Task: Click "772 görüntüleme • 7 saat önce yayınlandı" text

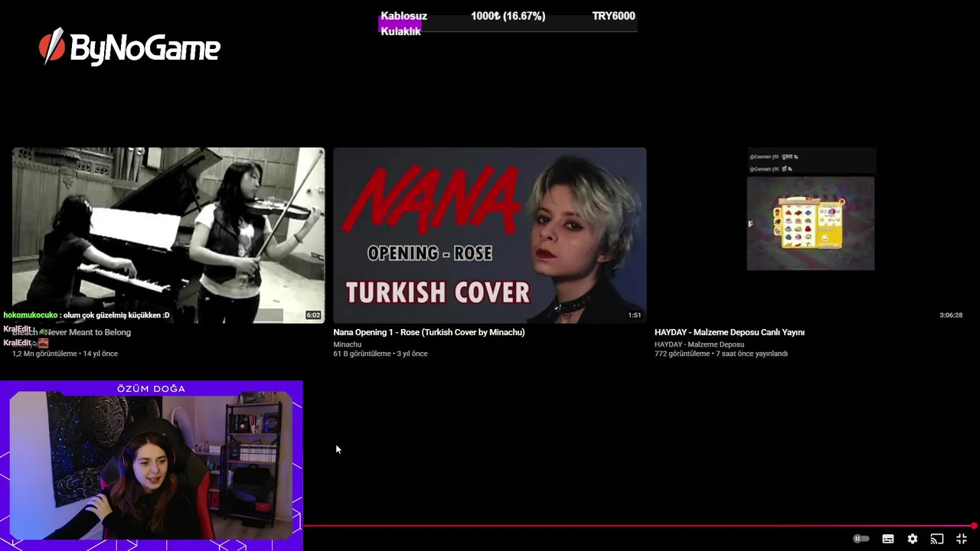Action: tap(721, 354)
